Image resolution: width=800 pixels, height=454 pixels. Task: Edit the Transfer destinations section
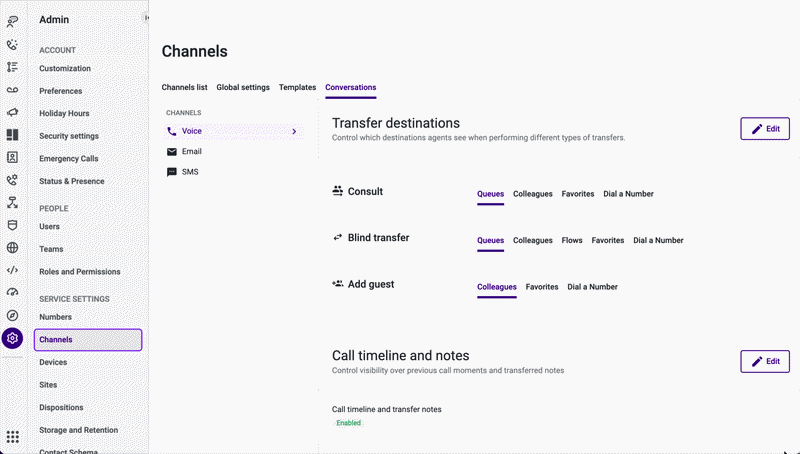point(765,129)
